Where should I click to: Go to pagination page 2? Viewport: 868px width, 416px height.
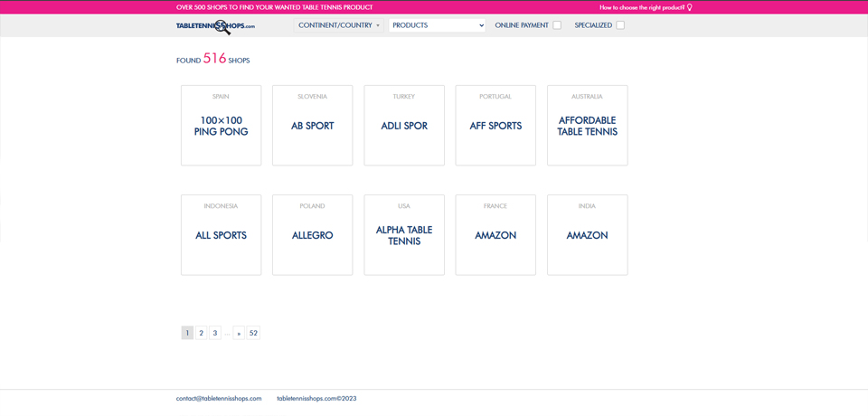click(x=201, y=333)
